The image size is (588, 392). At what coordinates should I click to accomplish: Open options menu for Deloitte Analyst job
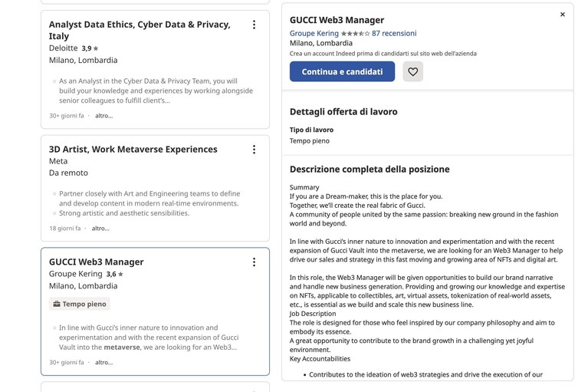pos(254,25)
